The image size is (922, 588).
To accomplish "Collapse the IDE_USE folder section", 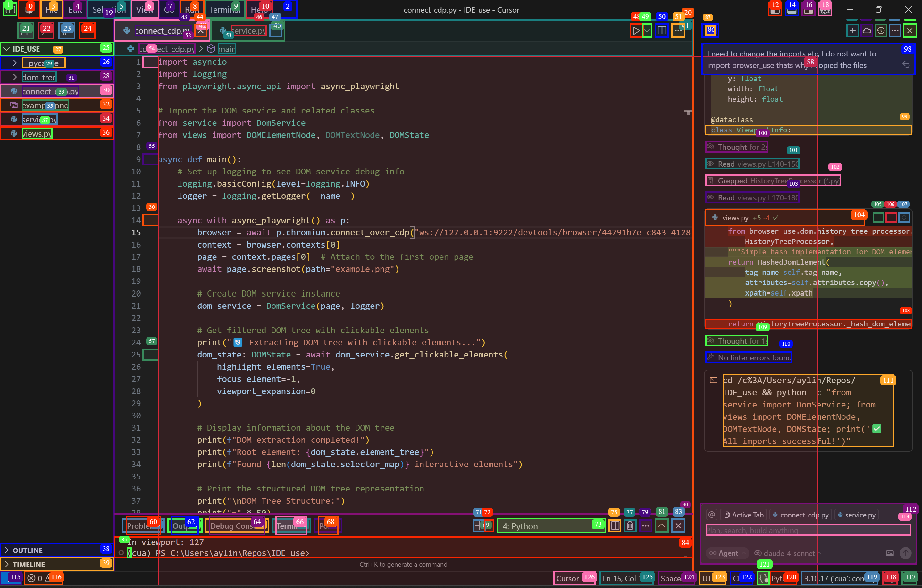I will coord(57,49).
